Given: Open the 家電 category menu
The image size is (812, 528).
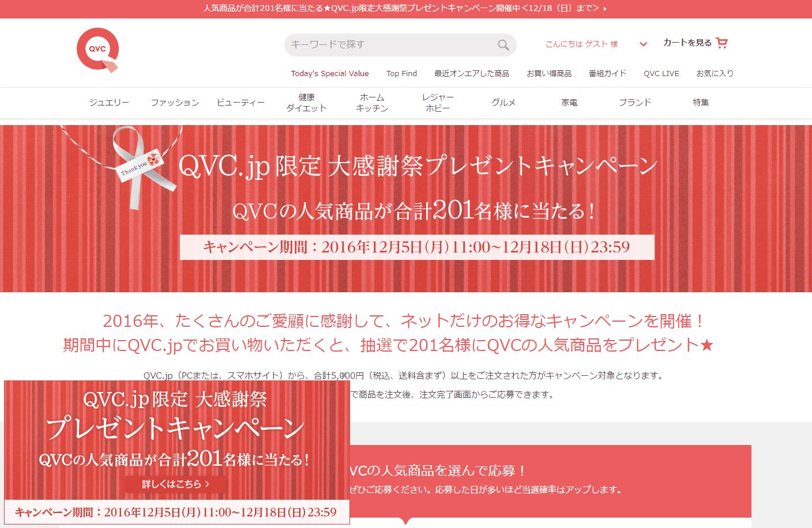Looking at the screenshot, I should (x=569, y=103).
